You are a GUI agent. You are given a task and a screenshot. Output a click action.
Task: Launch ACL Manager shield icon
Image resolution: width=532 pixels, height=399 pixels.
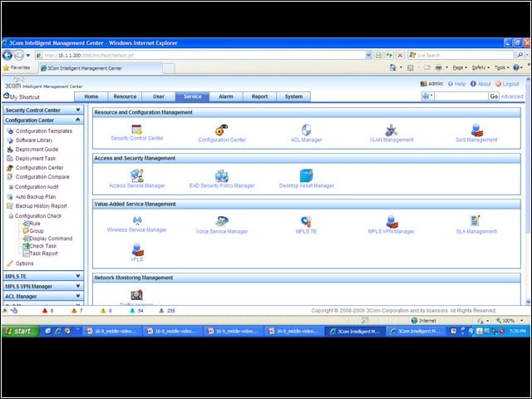point(306,130)
